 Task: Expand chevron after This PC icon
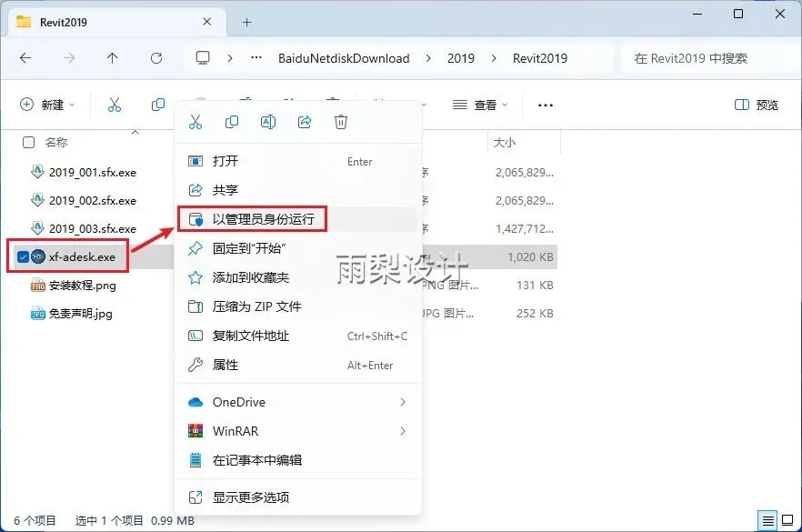(x=230, y=58)
